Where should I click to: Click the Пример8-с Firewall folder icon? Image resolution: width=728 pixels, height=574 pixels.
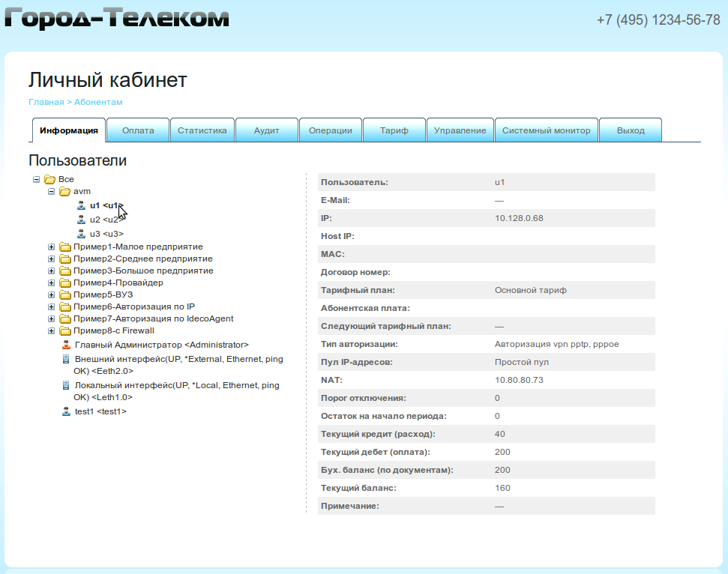pyautogui.click(x=65, y=331)
